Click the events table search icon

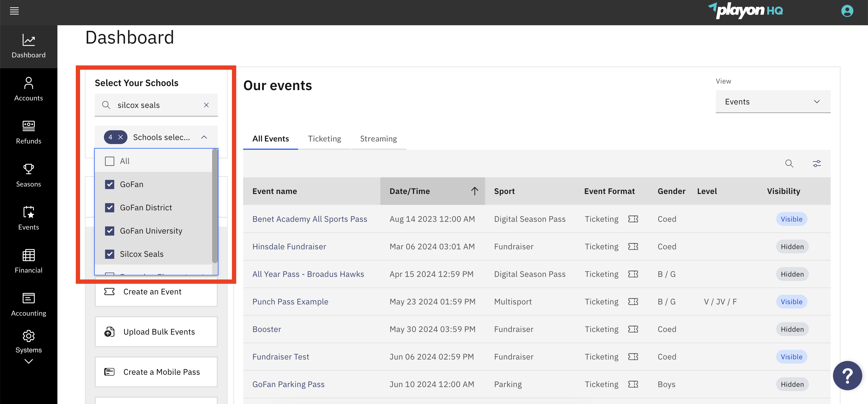click(789, 164)
